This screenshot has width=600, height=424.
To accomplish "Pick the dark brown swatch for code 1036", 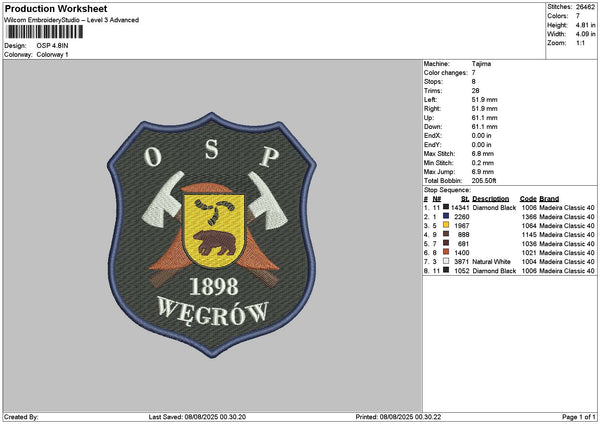I will click(x=446, y=243).
